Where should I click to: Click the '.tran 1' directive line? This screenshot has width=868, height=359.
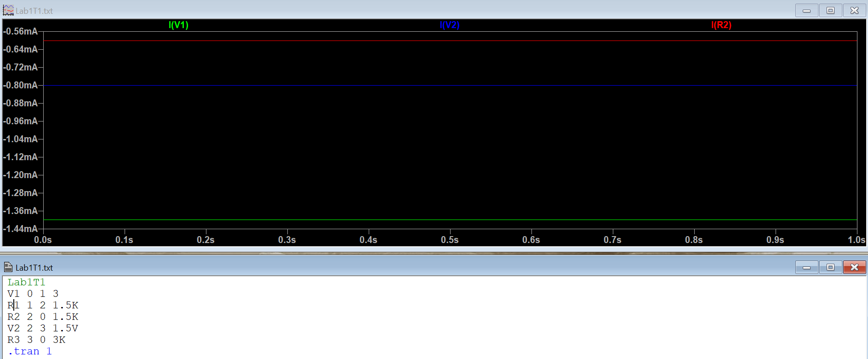coord(30,351)
